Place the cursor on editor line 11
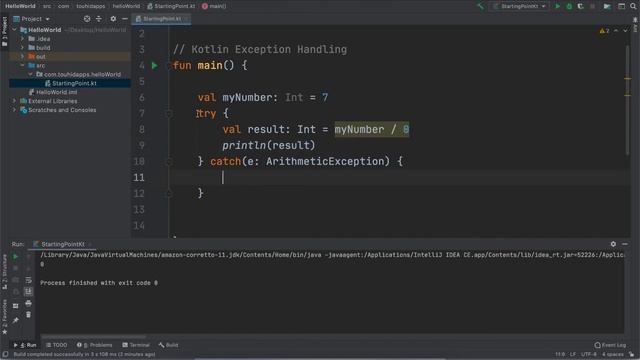The width and height of the screenshot is (640, 360). tap(400, 178)
